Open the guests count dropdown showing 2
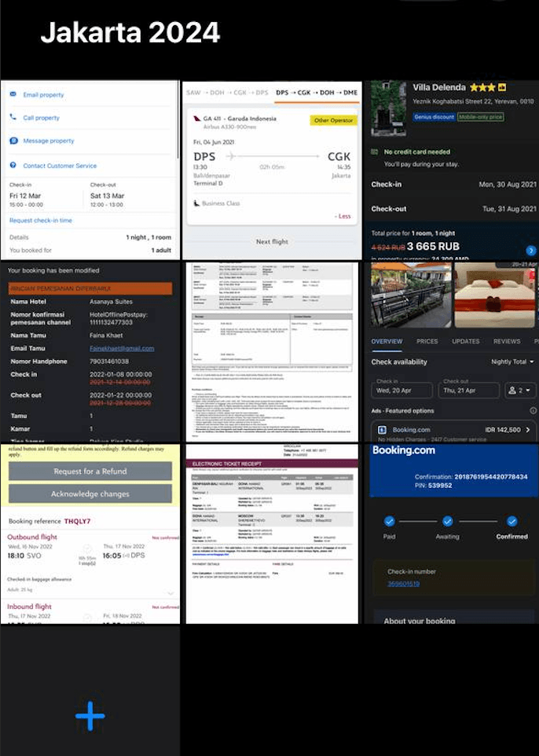 tap(521, 391)
